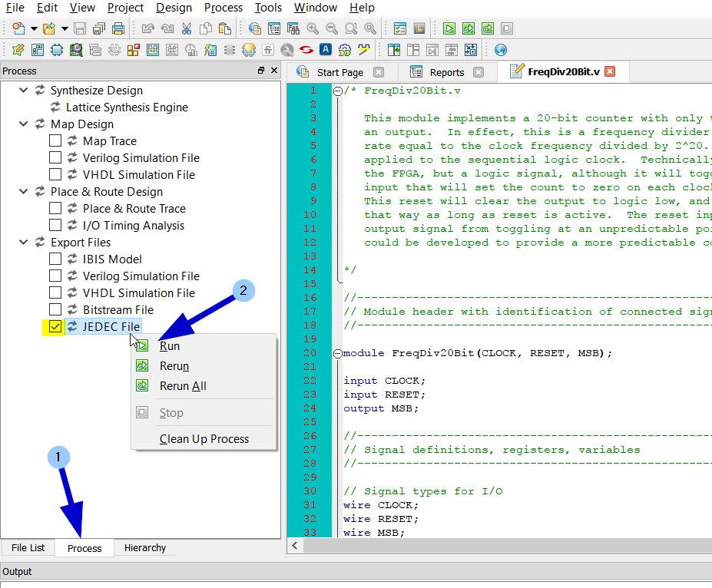Click the green Run play toolbar icon
The width and height of the screenshot is (712, 588).
coord(449,28)
